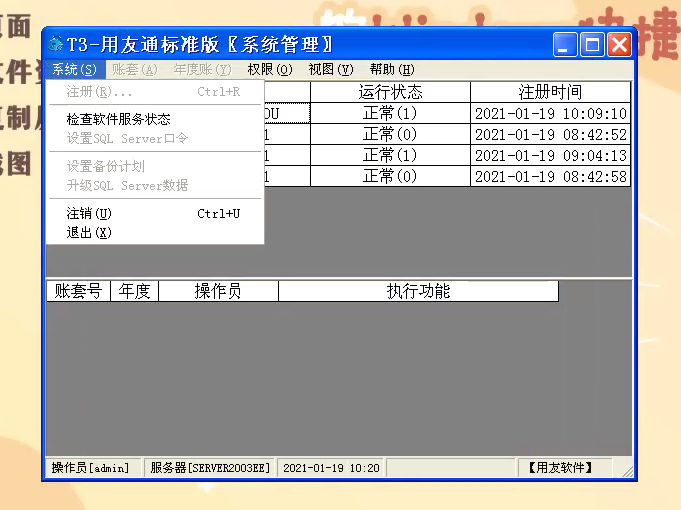Click the 服务器[SERVER2003EE] status bar entry
This screenshot has width=681, height=510.
[x=210, y=468]
